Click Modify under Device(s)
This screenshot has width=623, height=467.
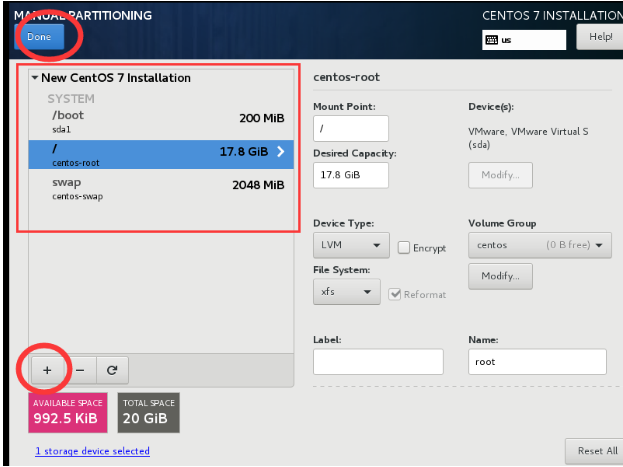[500, 175]
